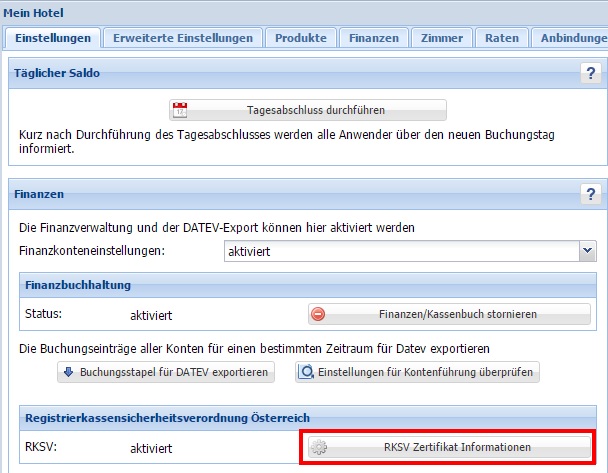
Task: Click blue download arrow for DATEV export
Action: click(x=68, y=372)
